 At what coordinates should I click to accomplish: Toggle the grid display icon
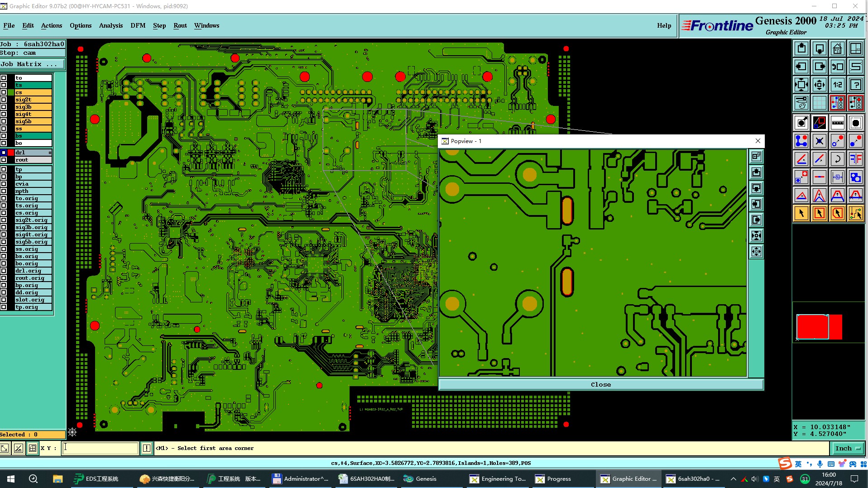tap(820, 103)
